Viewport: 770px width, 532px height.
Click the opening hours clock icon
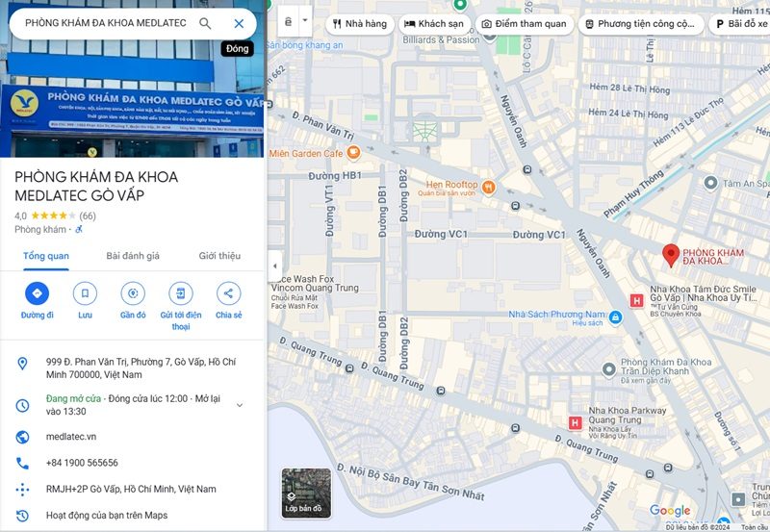(x=22, y=405)
